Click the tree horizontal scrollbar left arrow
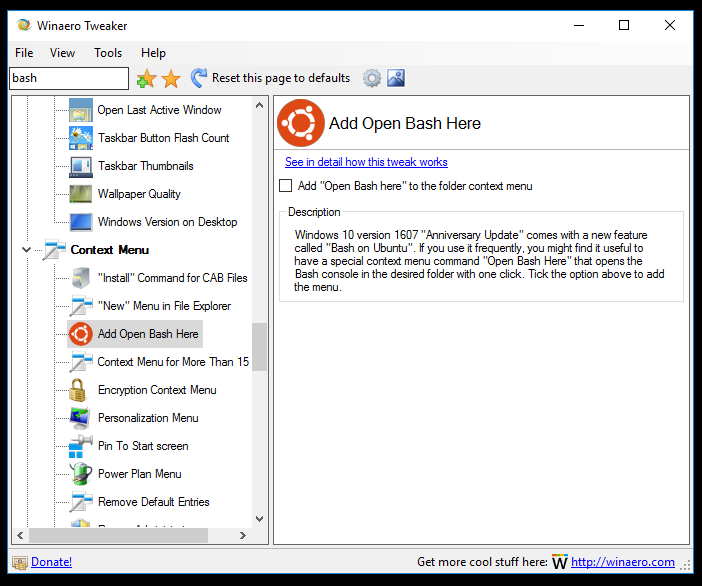This screenshot has height=586, width=702. pos(20,535)
